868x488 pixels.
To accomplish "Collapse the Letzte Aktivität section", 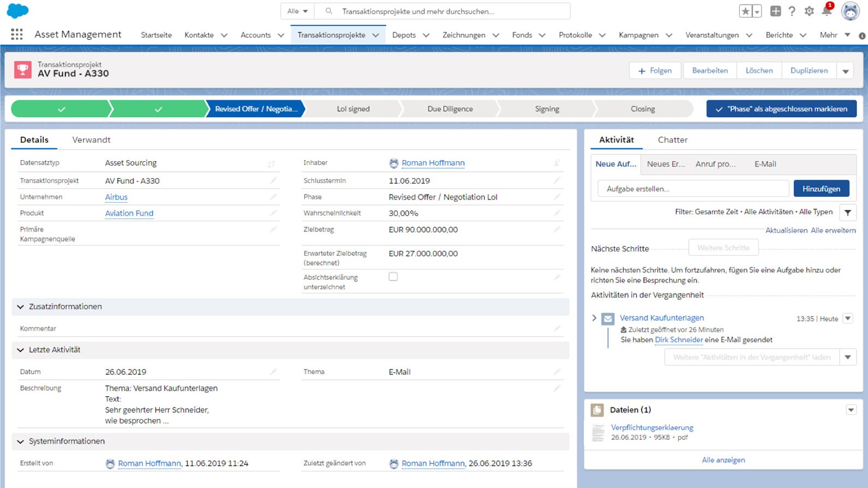I will click(x=21, y=350).
